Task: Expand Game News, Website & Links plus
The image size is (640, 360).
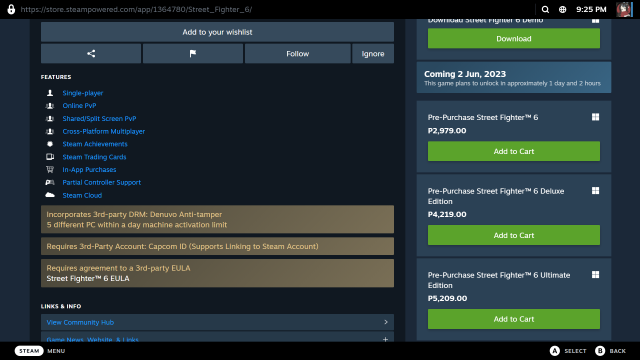Action: tap(385, 339)
